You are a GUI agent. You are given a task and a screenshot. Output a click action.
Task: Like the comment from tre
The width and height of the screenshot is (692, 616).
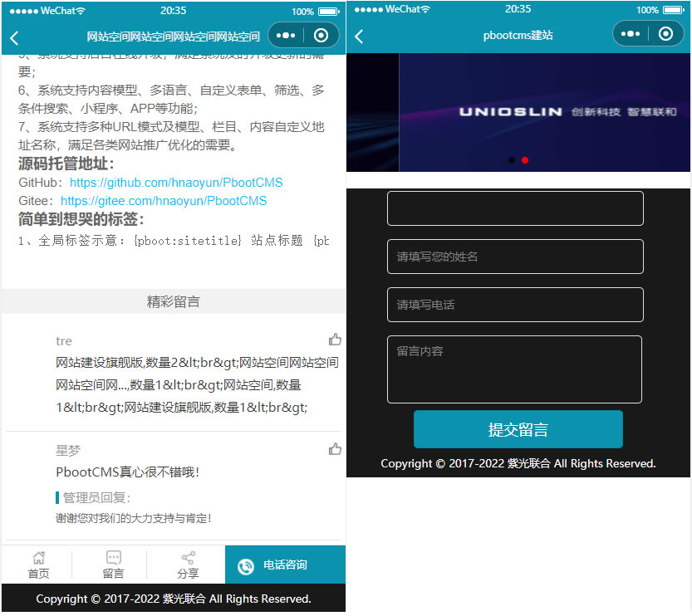[x=335, y=340]
